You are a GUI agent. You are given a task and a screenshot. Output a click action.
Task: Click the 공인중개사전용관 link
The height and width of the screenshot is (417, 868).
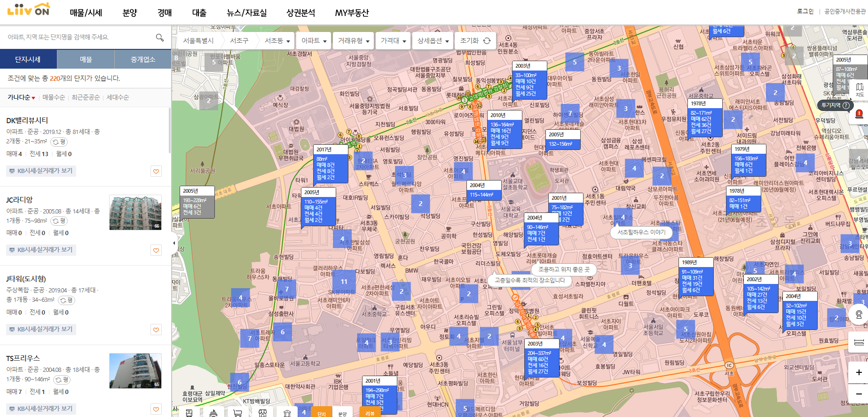point(845,11)
